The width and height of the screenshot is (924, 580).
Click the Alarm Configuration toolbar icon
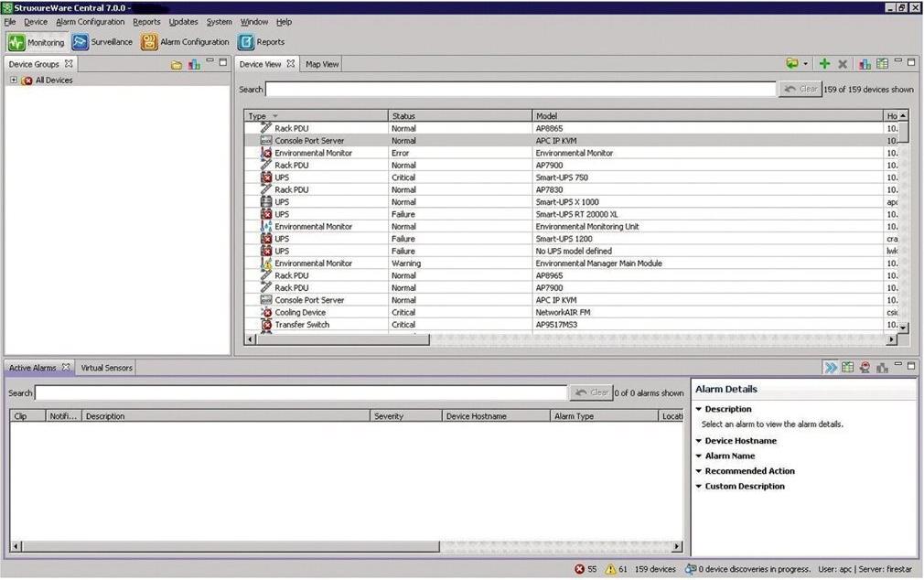tap(149, 41)
